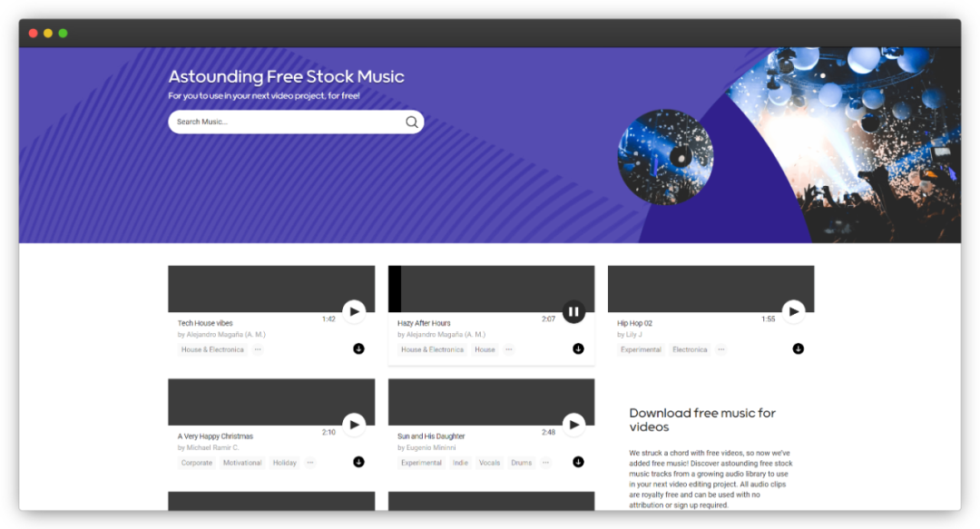Image resolution: width=980 pixels, height=529 pixels.
Task: Download the Hip Hop 02 track
Action: (798, 348)
